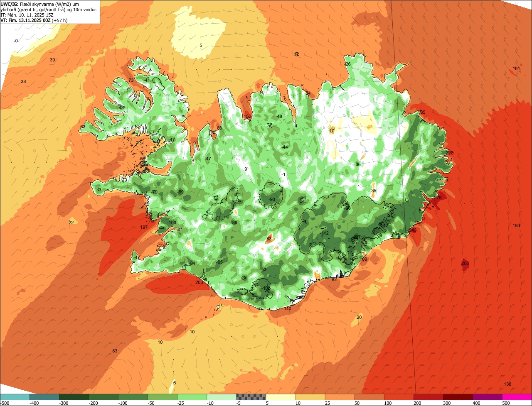
Task: Click the map value '-41' in the Westfjords
Action: pyautogui.click(x=146, y=80)
